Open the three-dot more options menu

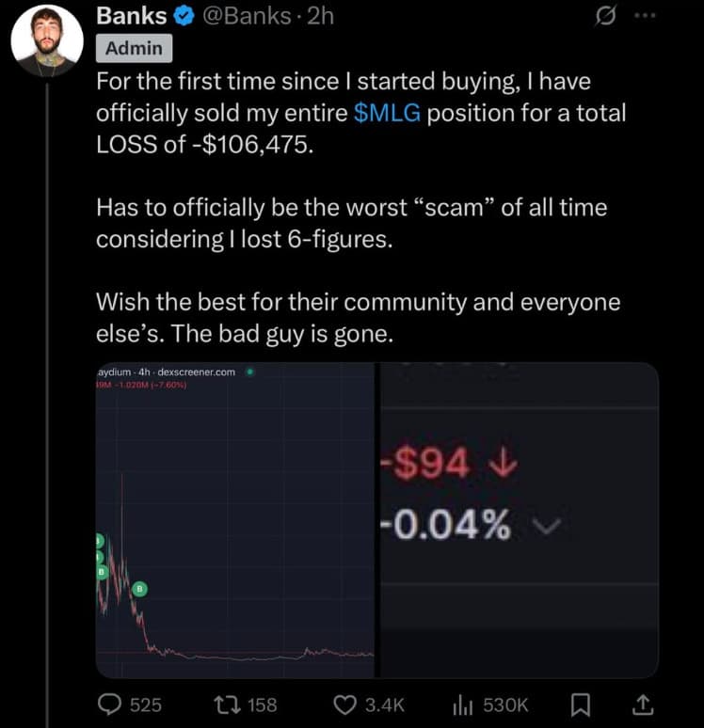[642, 17]
